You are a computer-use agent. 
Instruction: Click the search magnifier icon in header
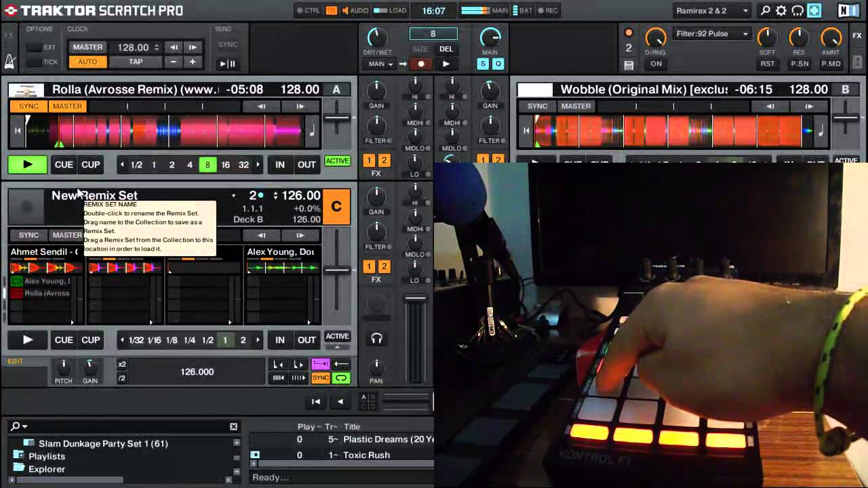point(765,11)
